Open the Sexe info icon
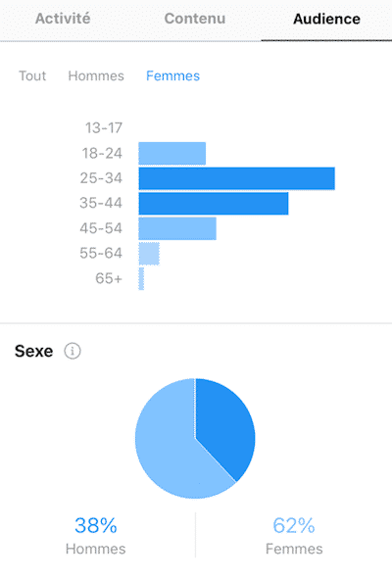This screenshot has height=581, width=392. [x=73, y=351]
